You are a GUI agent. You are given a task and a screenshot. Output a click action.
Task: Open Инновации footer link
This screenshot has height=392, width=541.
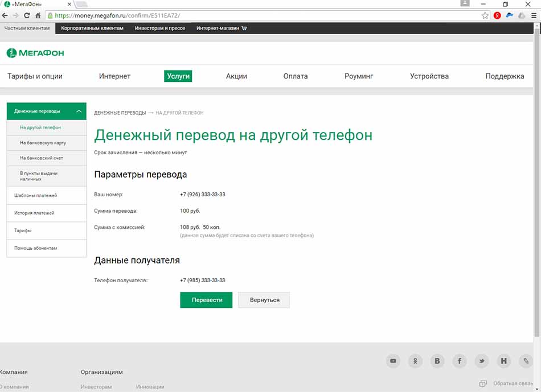coord(150,387)
